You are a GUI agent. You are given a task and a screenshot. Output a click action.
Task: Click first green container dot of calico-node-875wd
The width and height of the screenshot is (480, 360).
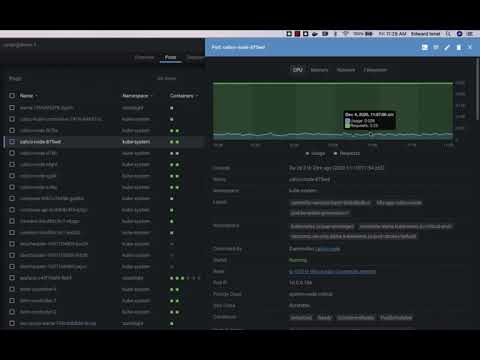pyautogui.click(x=172, y=142)
